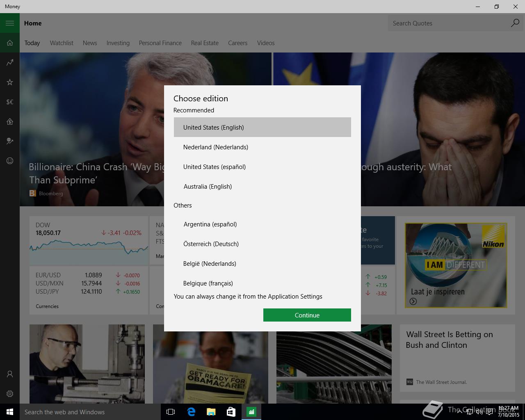Viewport: 525px width, 420px height.
Task: Open the Settings gear sidebar icon
Action: coord(10,394)
